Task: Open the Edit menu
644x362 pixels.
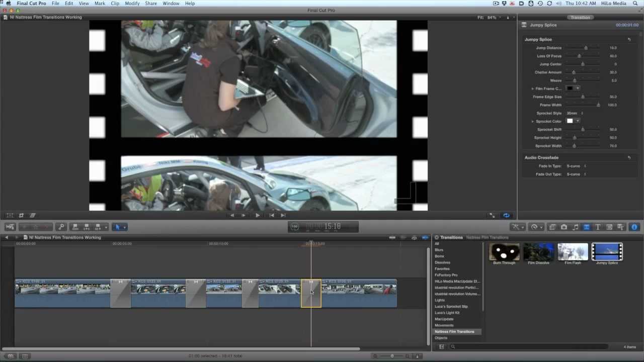Action: coord(69,4)
